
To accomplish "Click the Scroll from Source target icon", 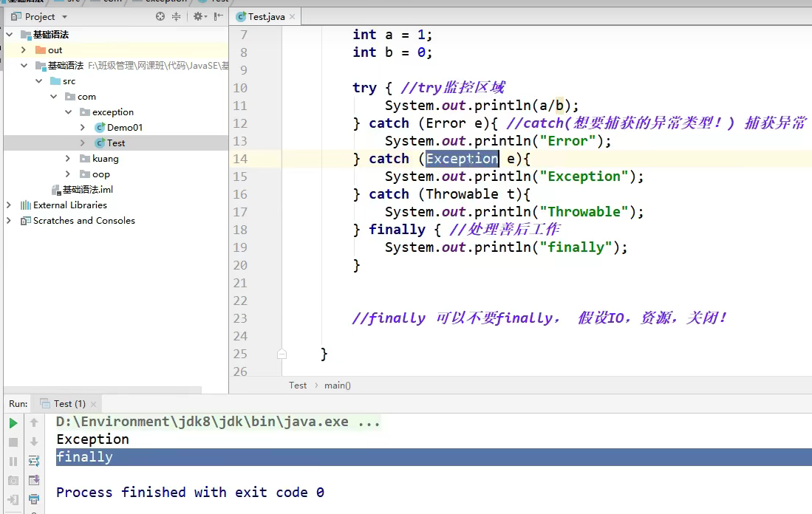I will (160, 16).
